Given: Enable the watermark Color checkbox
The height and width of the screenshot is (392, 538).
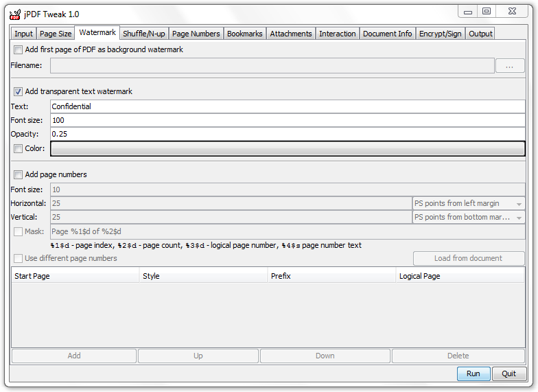Looking at the screenshot, I should pos(18,148).
